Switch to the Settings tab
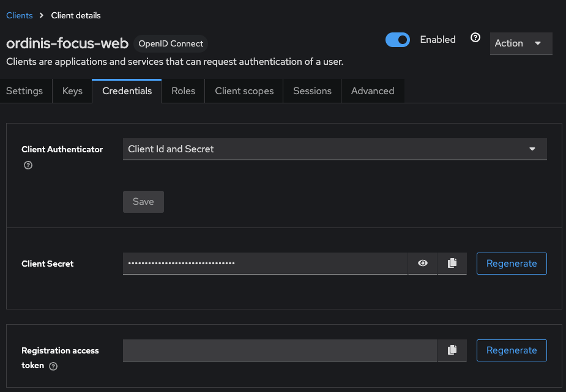566x392 pixels. [24, 91]
